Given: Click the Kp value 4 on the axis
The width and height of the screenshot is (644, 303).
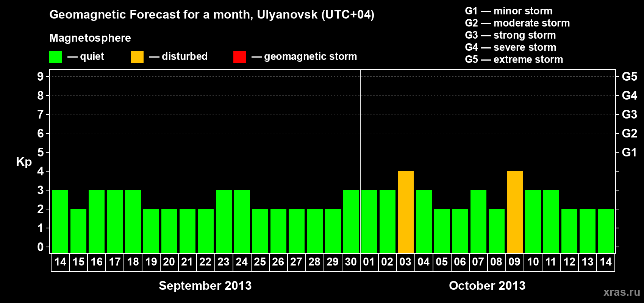Looking at the screenshot, I should coord(41,171).
